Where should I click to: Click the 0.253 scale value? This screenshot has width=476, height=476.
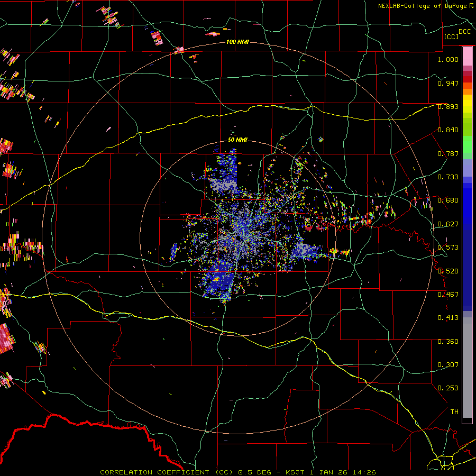(x=448, y=388)
